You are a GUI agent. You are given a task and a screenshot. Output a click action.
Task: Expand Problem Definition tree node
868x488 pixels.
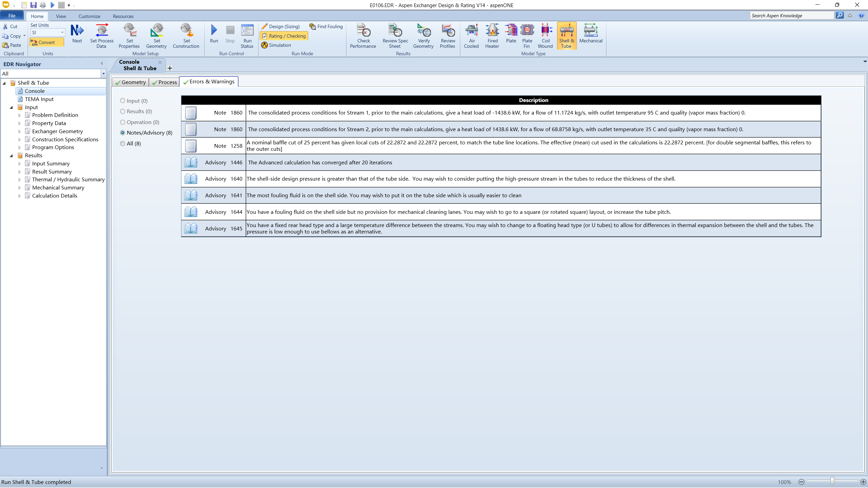(x=19, y=115)
